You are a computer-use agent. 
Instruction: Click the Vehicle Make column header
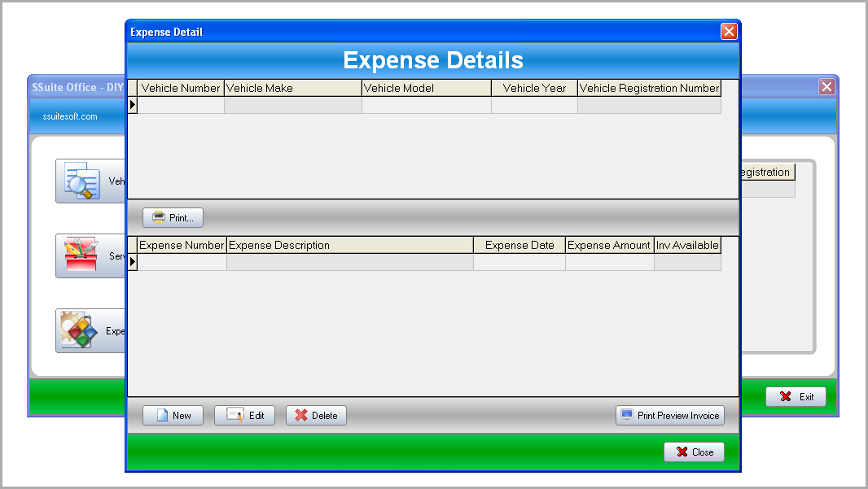(x=292, y=88)
